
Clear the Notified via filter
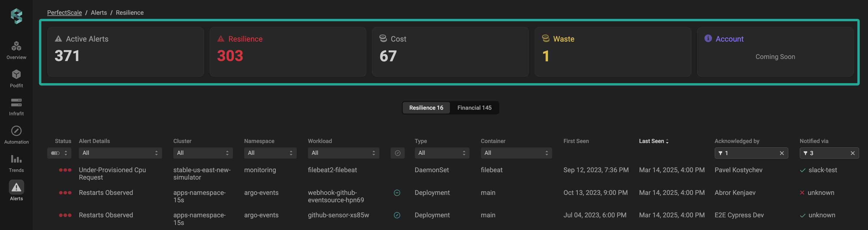(x=853, y=153)
